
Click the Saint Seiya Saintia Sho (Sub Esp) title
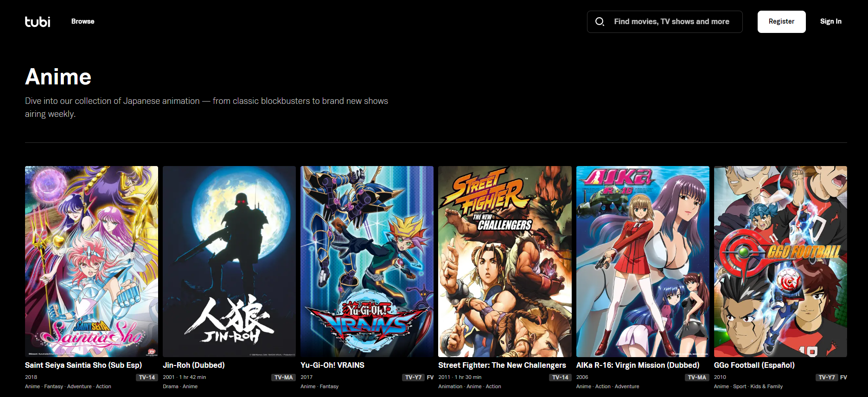coord(83,365)
